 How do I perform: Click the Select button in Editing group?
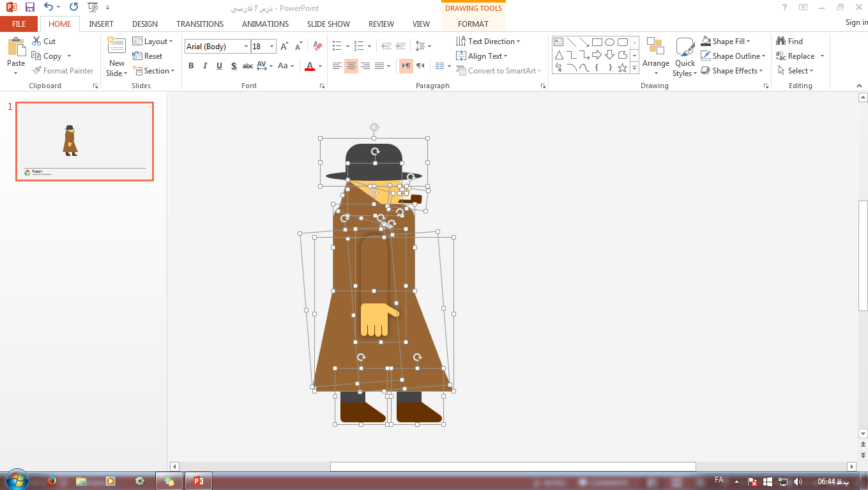coord(795,71)
